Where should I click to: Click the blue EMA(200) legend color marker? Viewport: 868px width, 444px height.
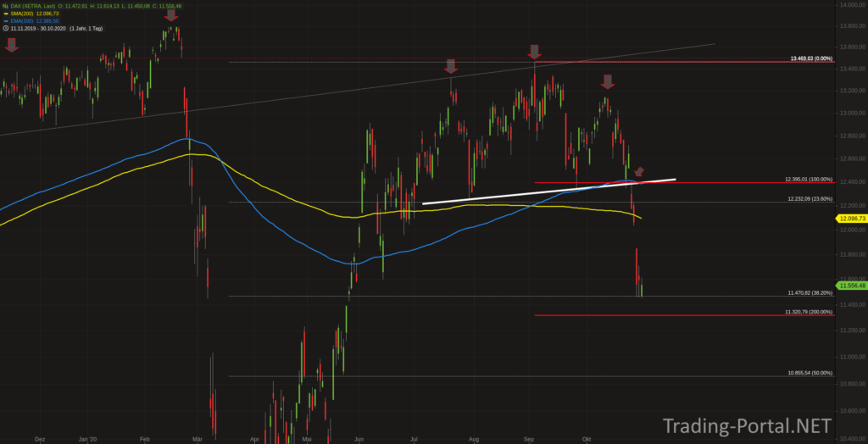(6, 20)
